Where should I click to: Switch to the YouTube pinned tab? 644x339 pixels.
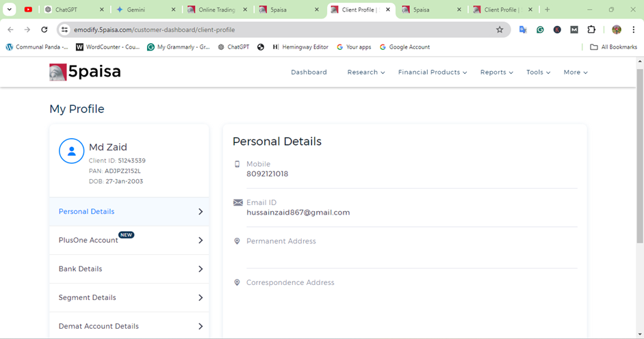(x=28, y=10)
